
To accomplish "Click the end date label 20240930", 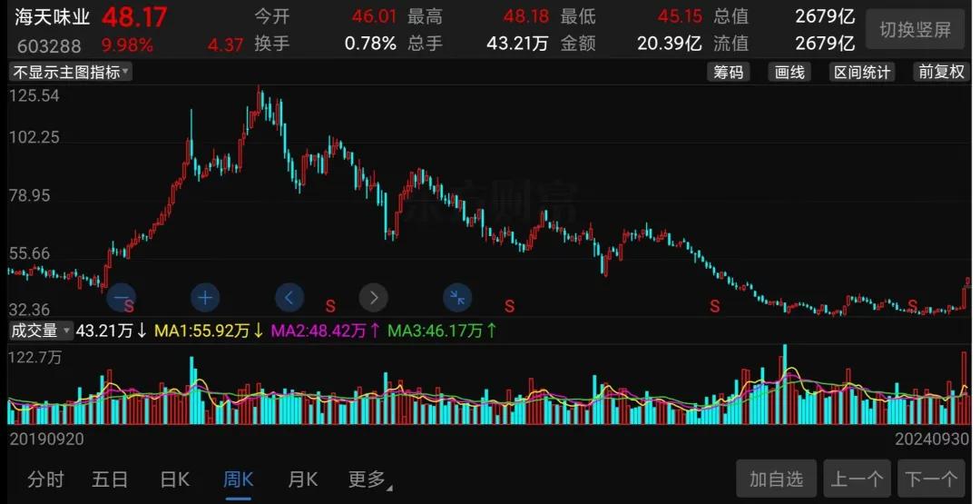I will click(932, 439).
